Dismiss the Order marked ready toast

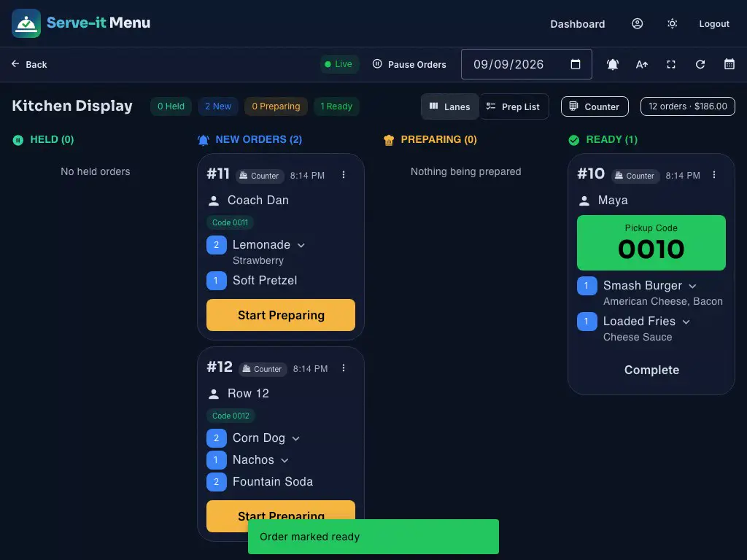coord(373,537)
